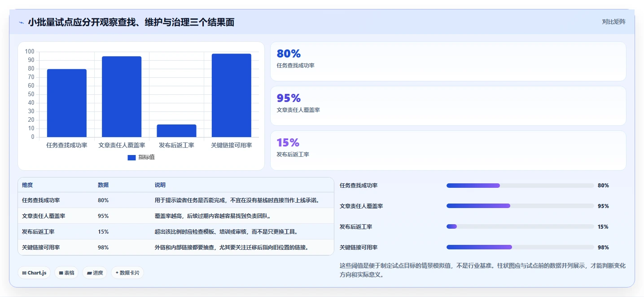
Task: Click the 表格 tag chip
Action: 66,273
